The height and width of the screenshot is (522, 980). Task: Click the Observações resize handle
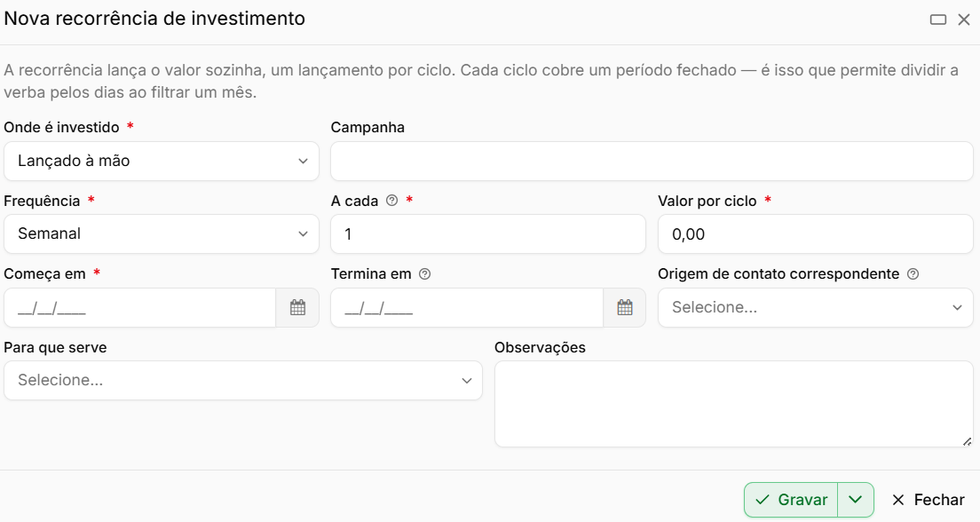[967, 441]
